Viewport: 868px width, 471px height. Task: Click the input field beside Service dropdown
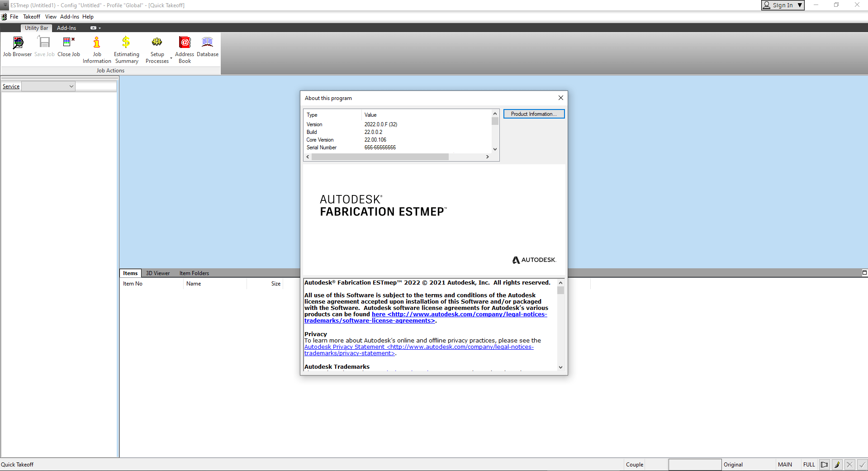coord(96,86)
